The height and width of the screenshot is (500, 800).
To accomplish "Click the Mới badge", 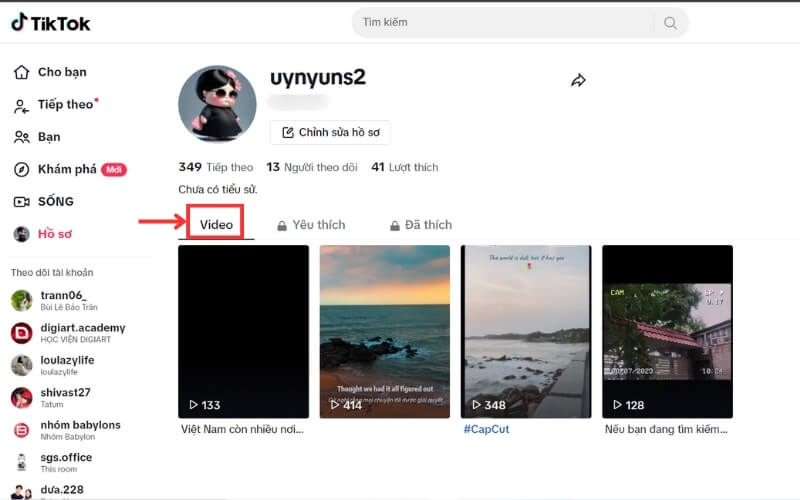I will coord(114,169).
